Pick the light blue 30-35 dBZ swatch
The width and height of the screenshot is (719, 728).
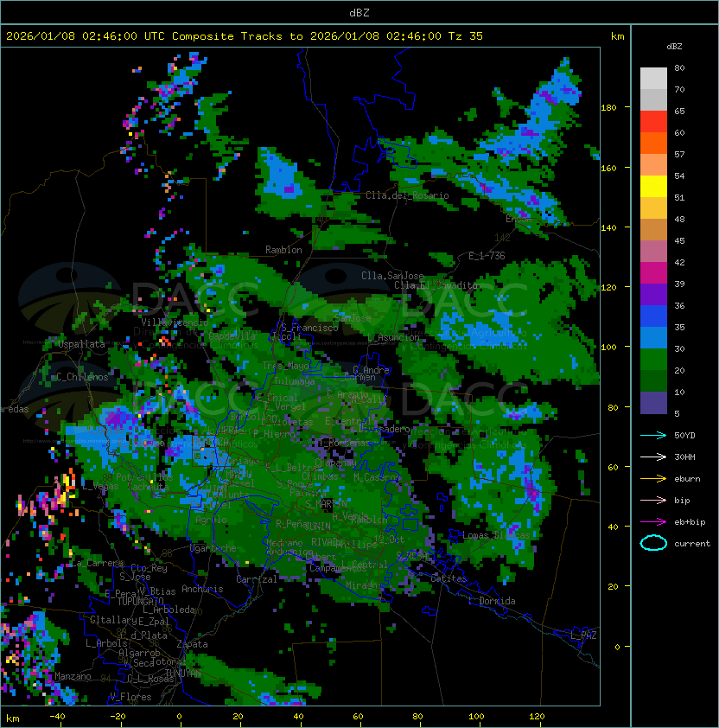coord(653,338)
